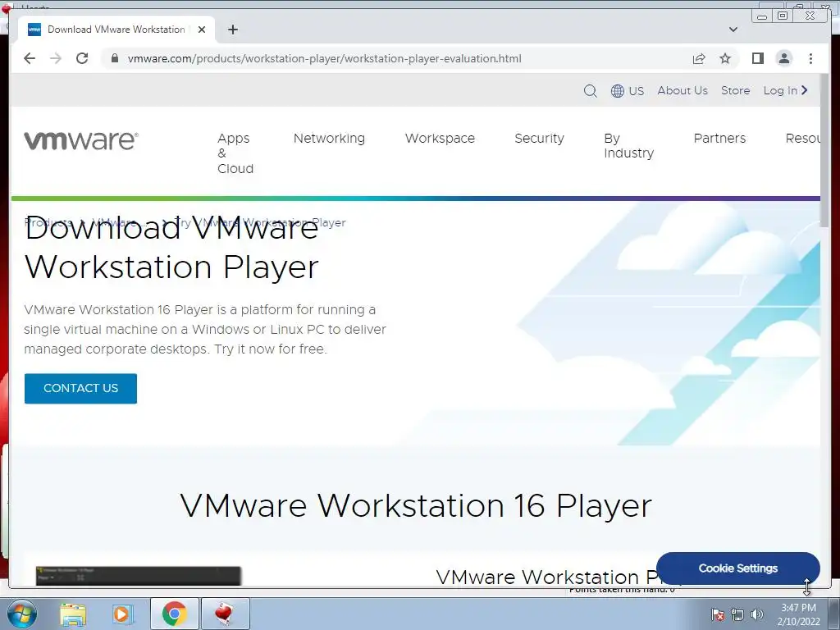This screenshot has width=840, height=630.
Task: Switch to Chrome in the taskbar
Action: coord(175,614)
